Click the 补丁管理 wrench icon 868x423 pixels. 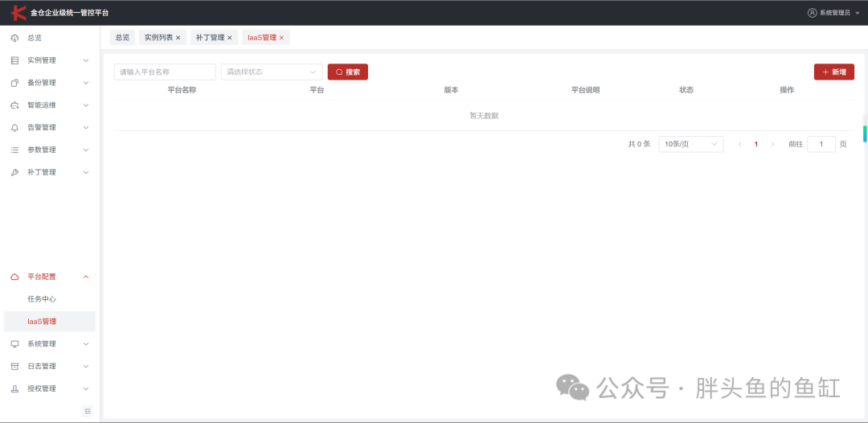[x=15, y=172]
